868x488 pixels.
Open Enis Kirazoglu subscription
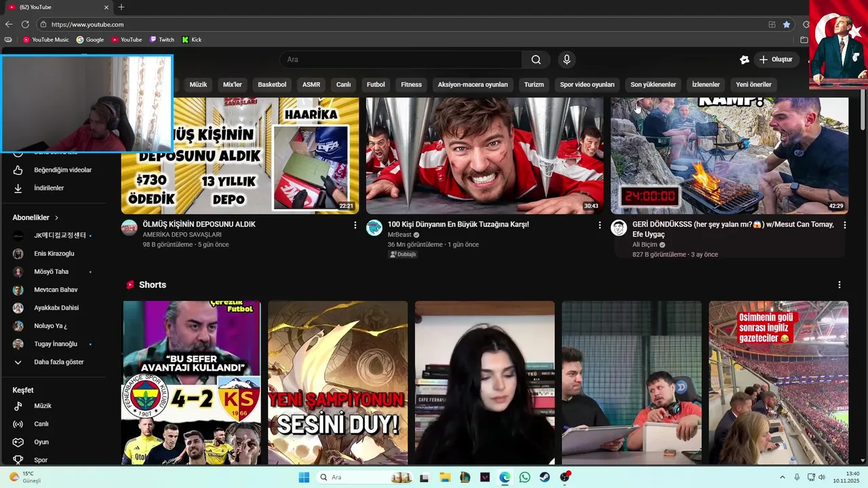tap(53, 253)
